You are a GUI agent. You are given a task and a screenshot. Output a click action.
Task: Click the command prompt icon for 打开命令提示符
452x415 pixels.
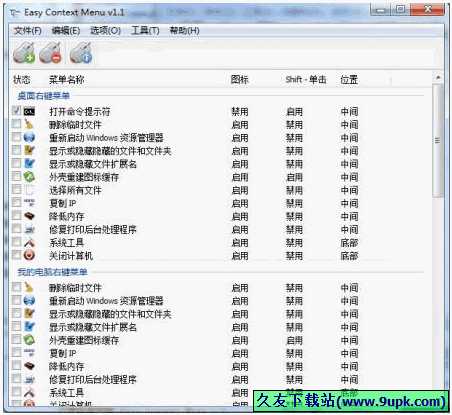pos(29,111)
